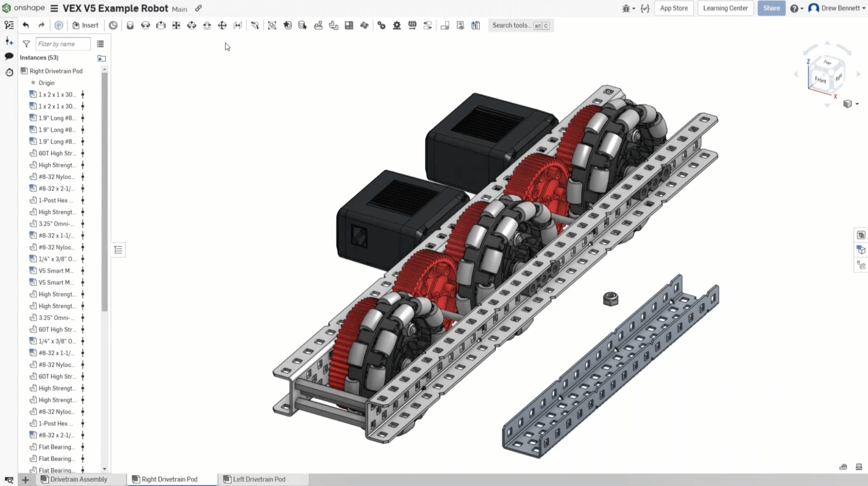
Task: Click the App Store button
Action: [674, 8]
